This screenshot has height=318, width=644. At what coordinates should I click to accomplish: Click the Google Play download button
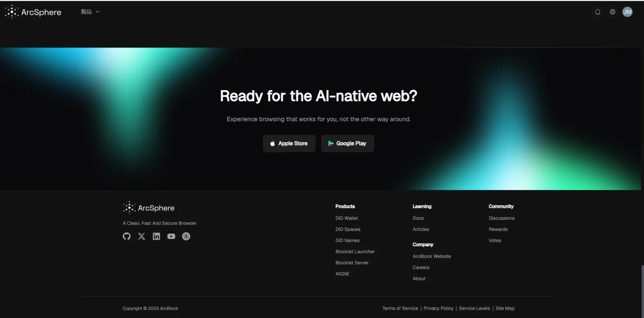(x=347, y=144)
